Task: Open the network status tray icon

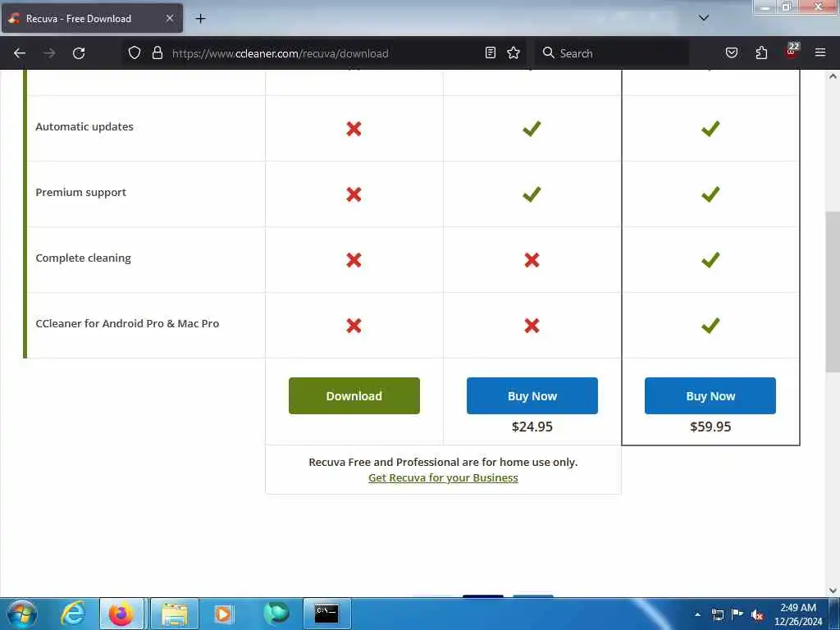Action: coord(717,614)
